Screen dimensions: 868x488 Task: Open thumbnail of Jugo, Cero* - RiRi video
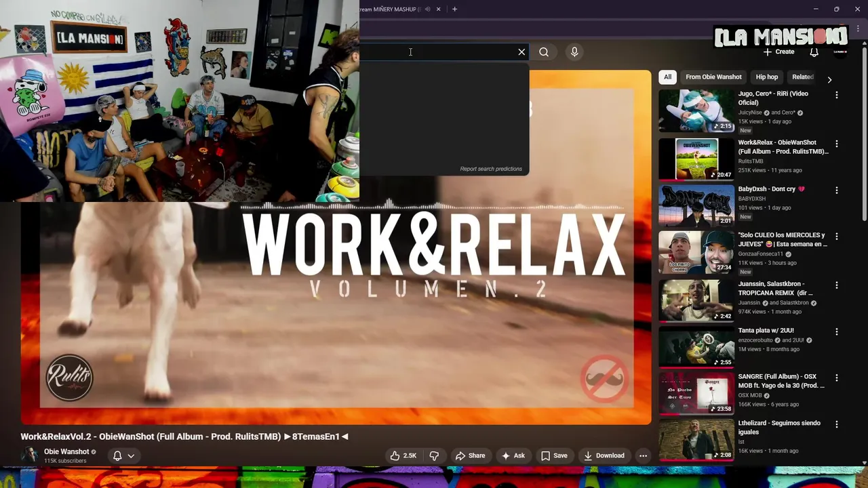tap(696, 111)
